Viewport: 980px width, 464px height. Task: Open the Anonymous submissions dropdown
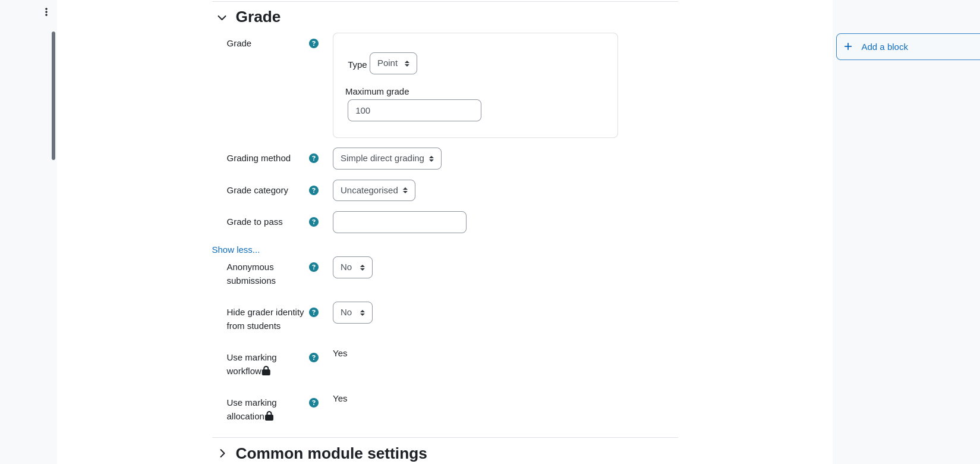[352, 267]
